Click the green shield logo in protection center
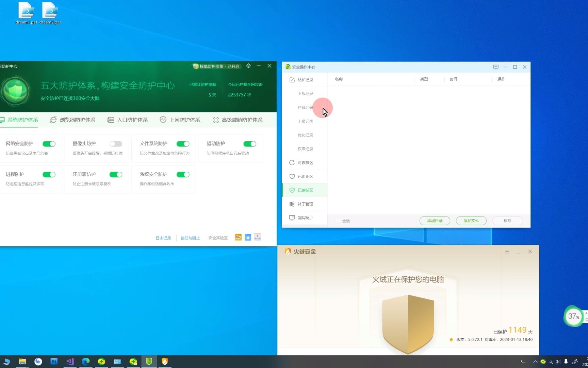 pos(15,91)
